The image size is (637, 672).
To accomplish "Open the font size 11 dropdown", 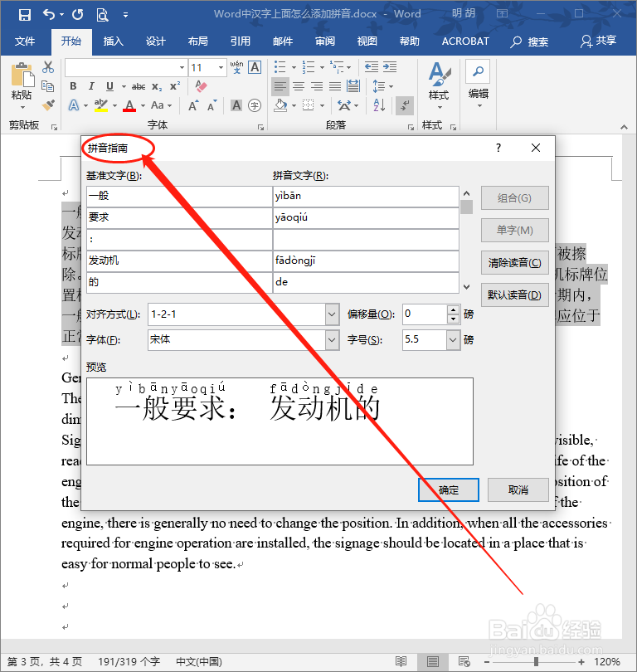I will click(x=221, y=68).
